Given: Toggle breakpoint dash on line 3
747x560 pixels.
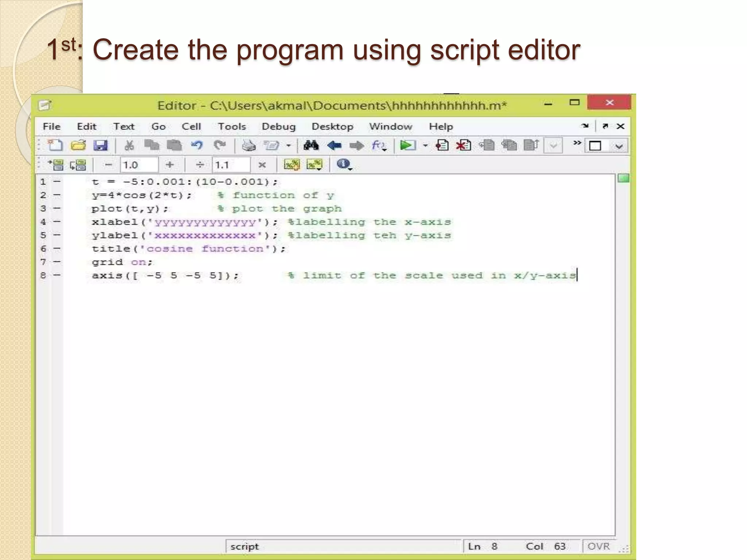Looking at the screenshot, I should point(57,208).
